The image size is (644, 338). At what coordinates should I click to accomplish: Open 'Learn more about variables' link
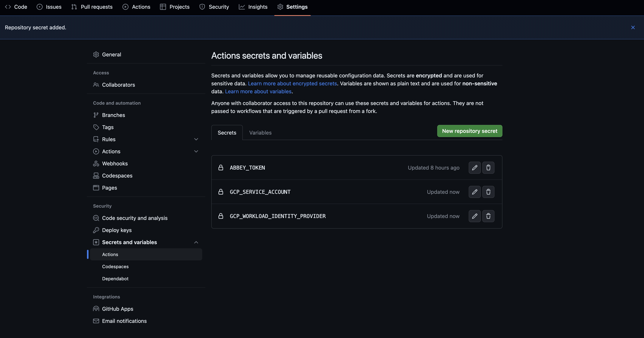258,91
